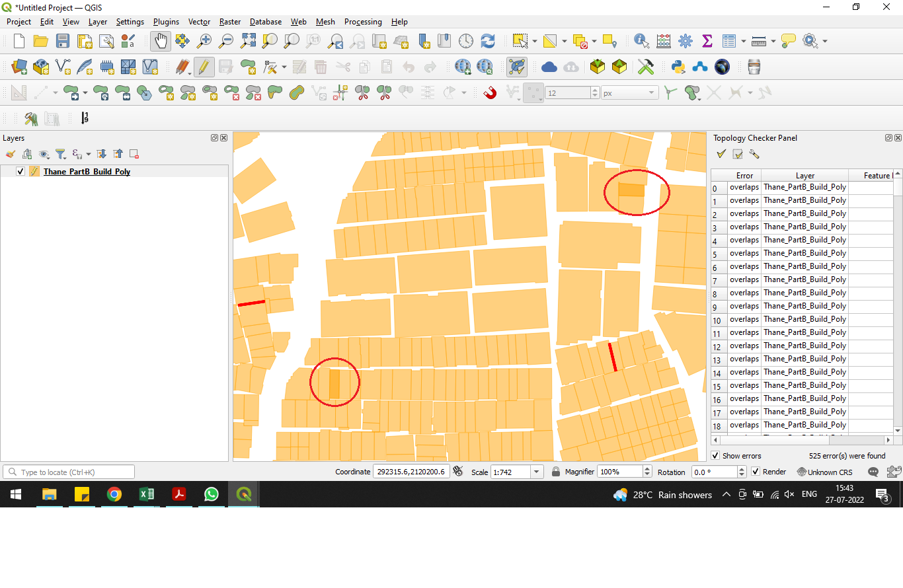Open Topology Checker settings with wrench icon

click(755, 153)
